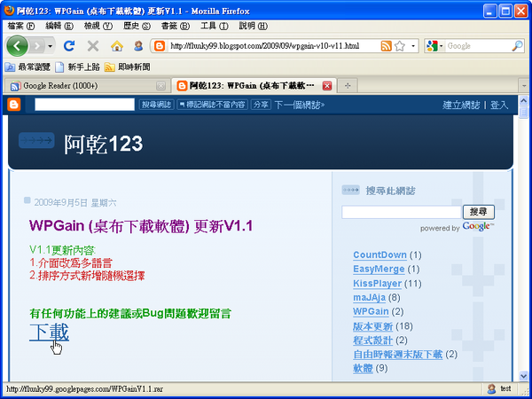This screenshot has height=399, width=532.
Task: Click the Blogger favicon in address bar
Action: point(160,46)
